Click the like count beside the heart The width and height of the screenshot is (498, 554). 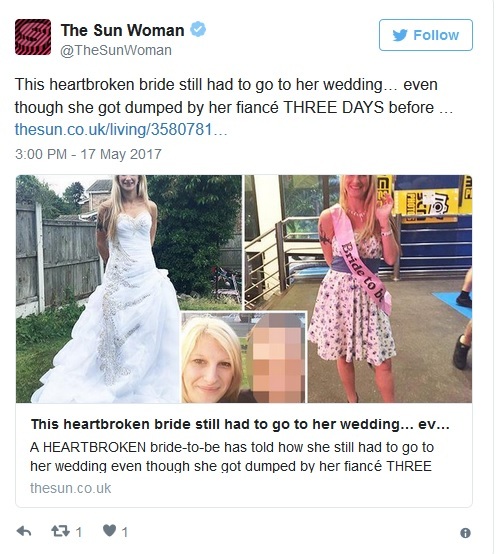(125, 532)
